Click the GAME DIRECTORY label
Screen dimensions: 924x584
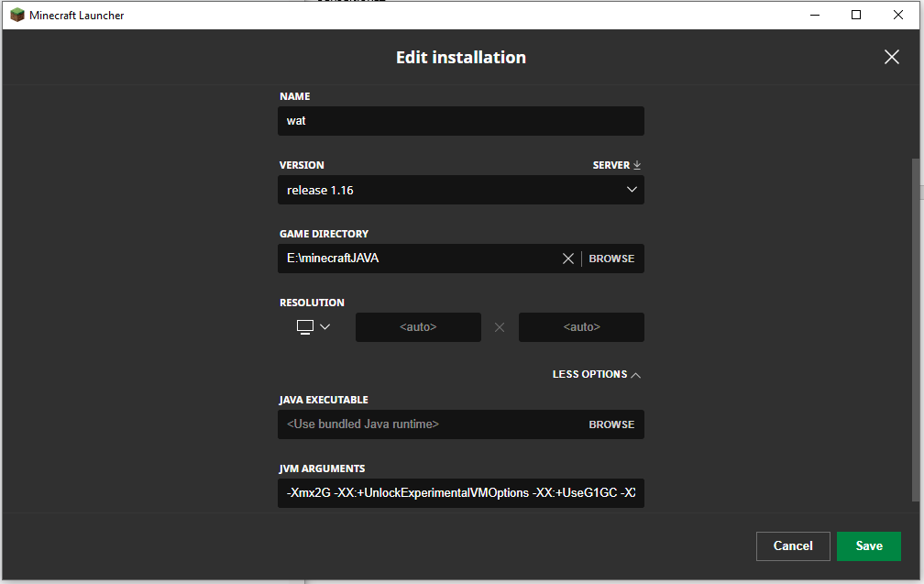click(x=324, y=234)
